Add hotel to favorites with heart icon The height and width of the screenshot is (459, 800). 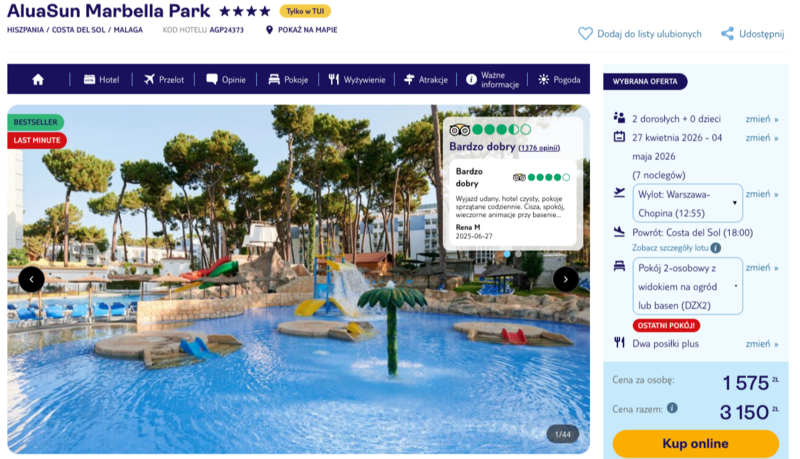[x=585, y=34]
